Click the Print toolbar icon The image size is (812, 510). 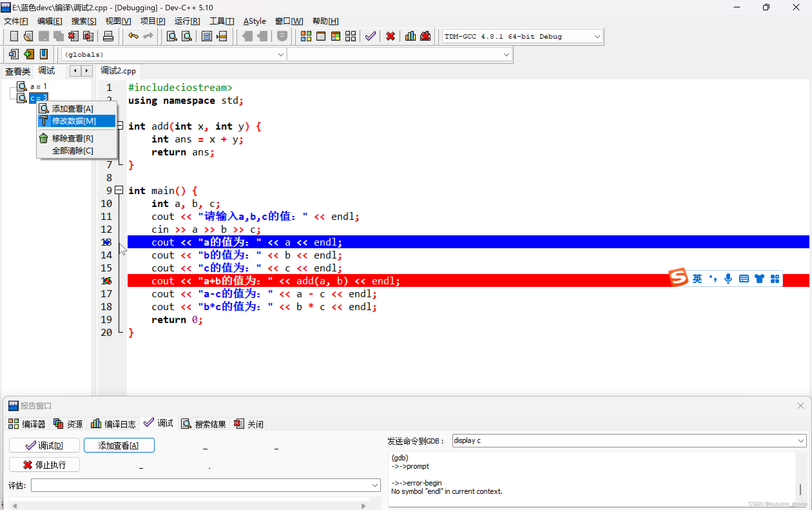[x=108, y=36]
